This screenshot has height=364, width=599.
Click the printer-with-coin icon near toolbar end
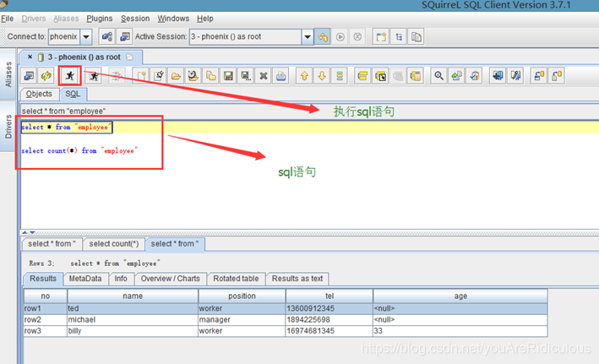539,76
